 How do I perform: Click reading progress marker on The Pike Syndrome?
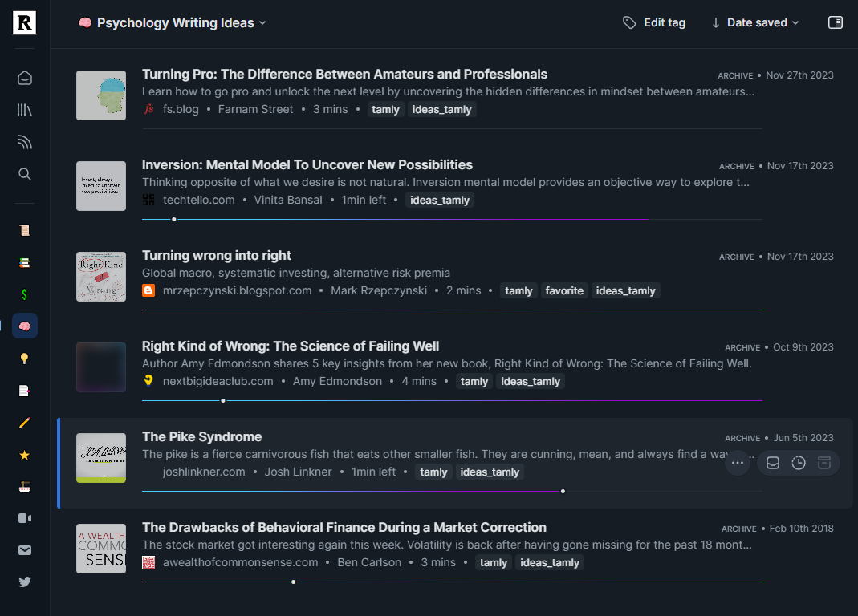tap(563, 491)
